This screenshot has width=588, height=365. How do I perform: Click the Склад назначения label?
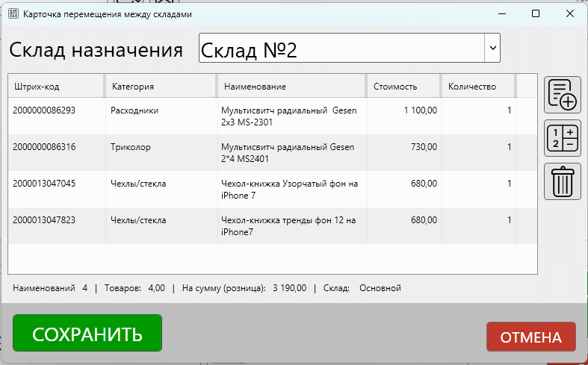(x=96, y=49)
